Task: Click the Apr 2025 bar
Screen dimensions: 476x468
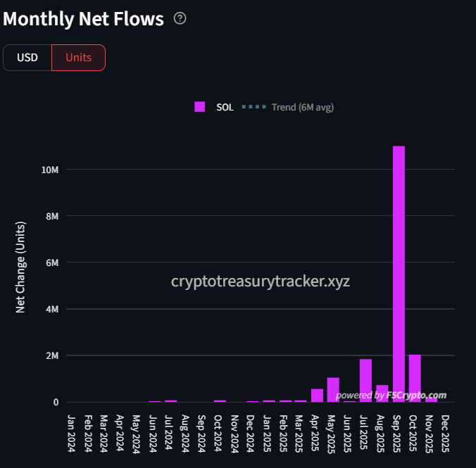Action: pos(317,396)
